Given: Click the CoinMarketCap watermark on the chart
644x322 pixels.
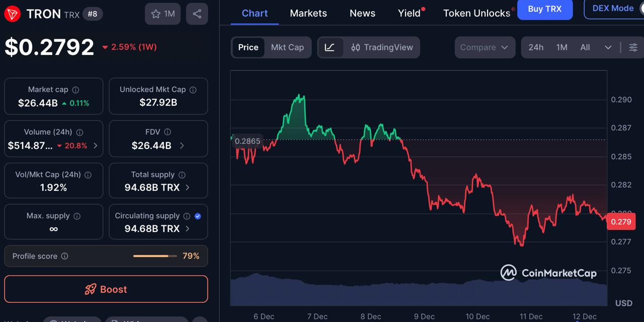Looking at the screenshot, I should [548, 273].
